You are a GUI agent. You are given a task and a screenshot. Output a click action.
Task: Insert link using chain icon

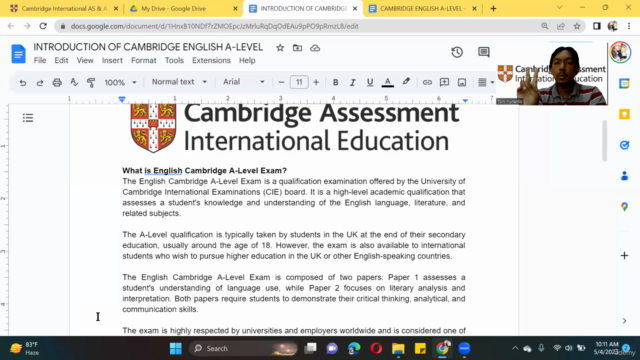coord(427,82)
